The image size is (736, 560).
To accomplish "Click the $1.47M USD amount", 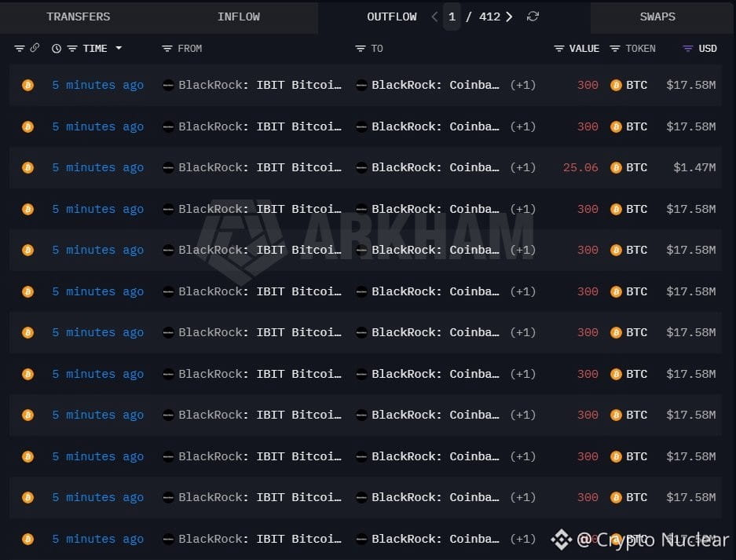I will pos(694,167).
